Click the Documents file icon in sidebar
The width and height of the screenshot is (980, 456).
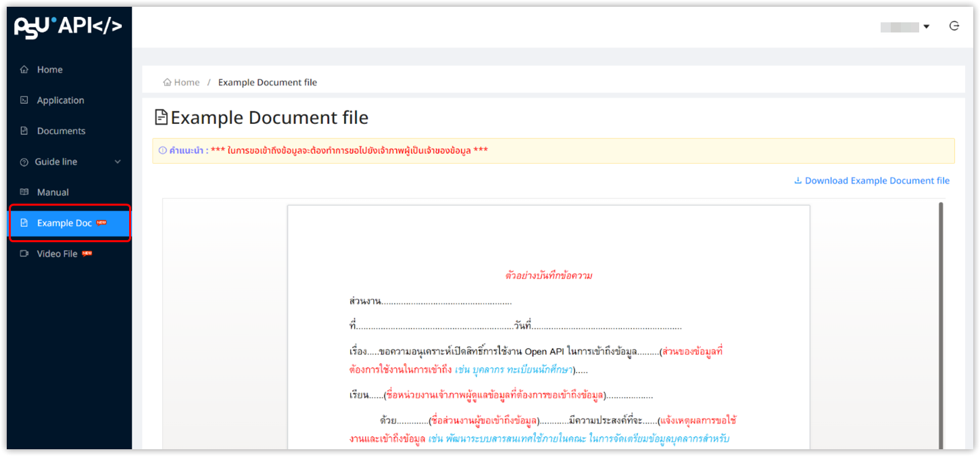tap(24, 131)
